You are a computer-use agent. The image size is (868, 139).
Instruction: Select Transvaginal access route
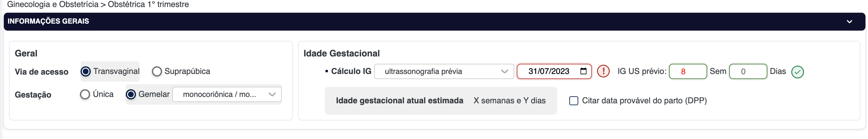pos(86,71)
